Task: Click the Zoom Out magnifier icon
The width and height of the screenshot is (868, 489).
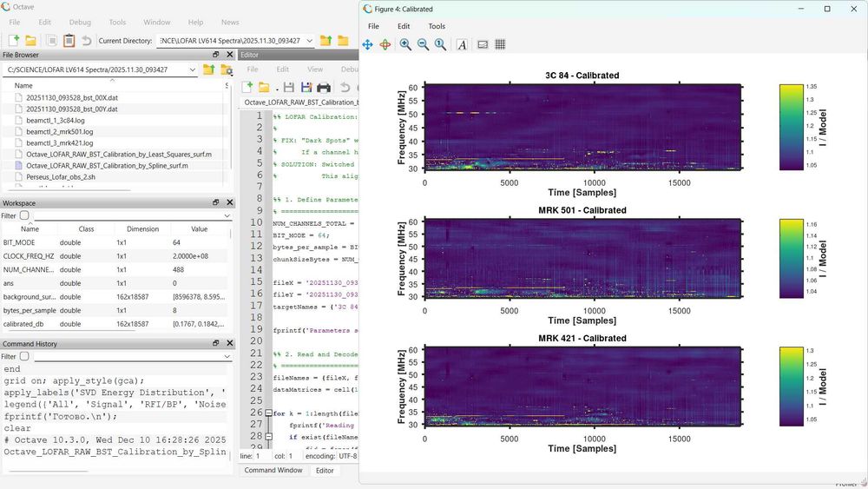Action: click(x=423, y=44)
